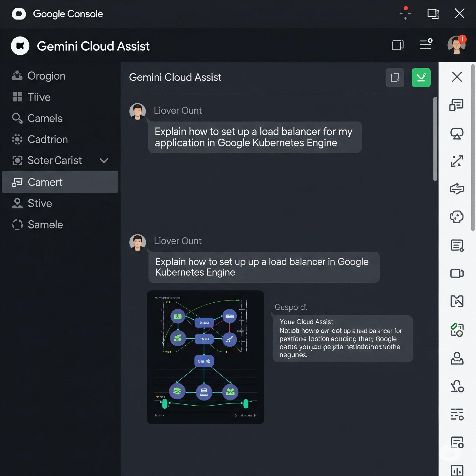This screenshot has height=476, width=476.
Task: Click the chat scrollbar thumb
Action: (x=435, y=139)
